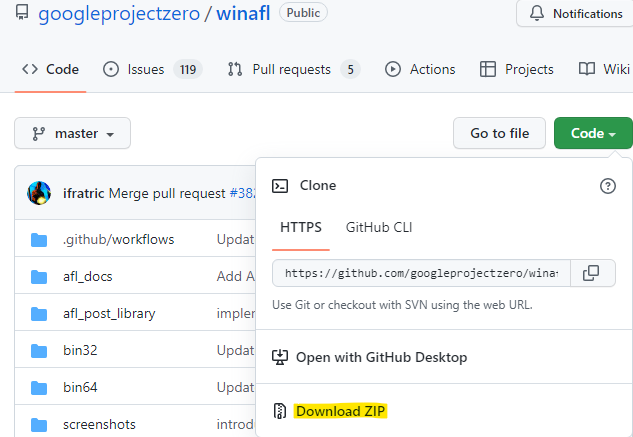Copy the clone URL with copy icon
Screen dimensions: 633x437
[593, 273]
